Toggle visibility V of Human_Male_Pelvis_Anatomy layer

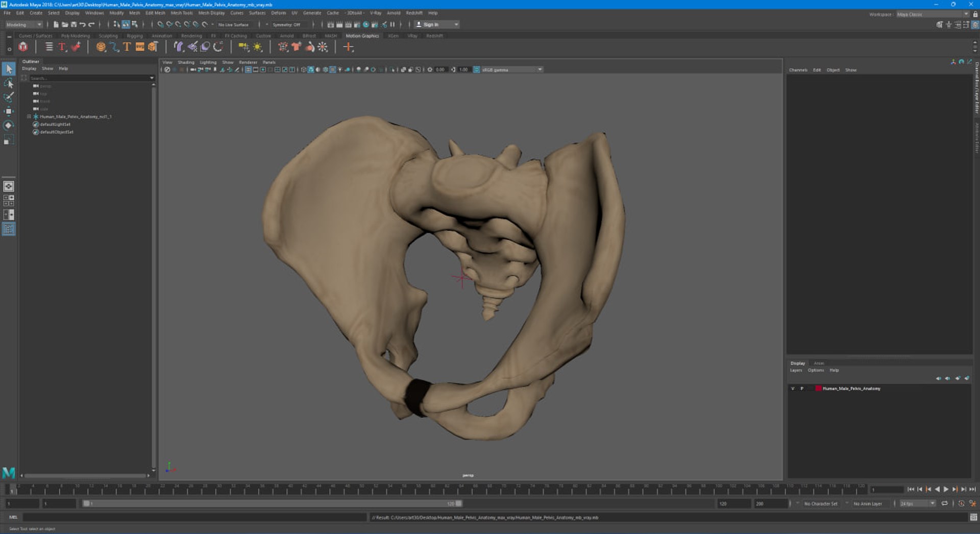click(793, 389)
